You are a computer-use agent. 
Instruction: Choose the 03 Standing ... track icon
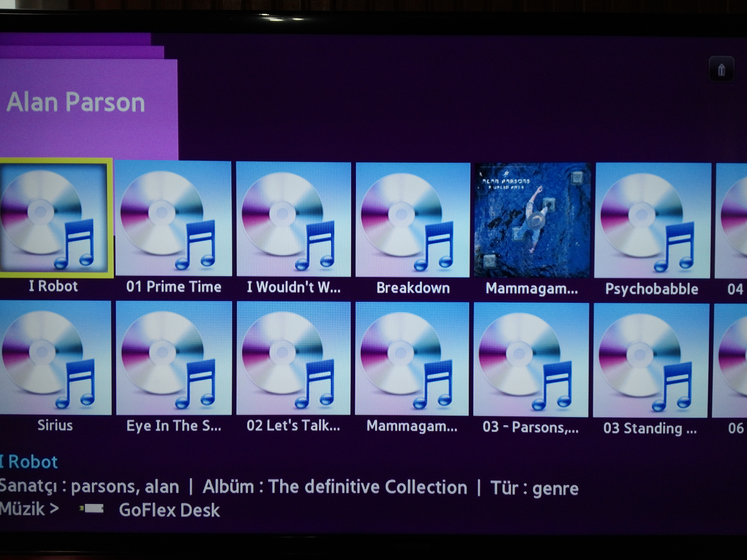click(651, 361)
